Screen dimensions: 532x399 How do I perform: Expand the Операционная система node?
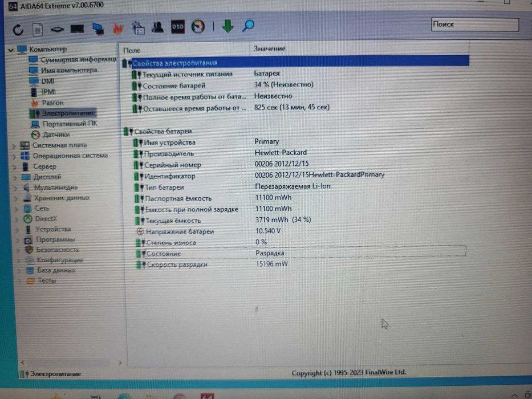coord(14,157)
